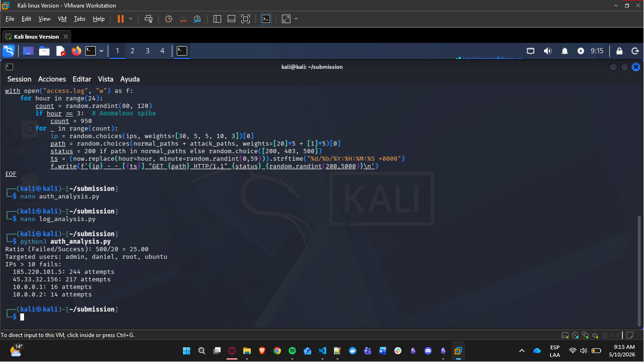Click the Kali power manager icon

581,51
